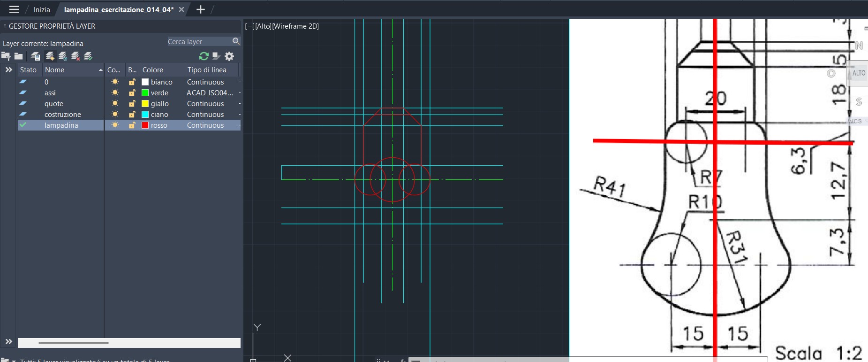
Task: Lock the assi layer
Action: point(132,93)
